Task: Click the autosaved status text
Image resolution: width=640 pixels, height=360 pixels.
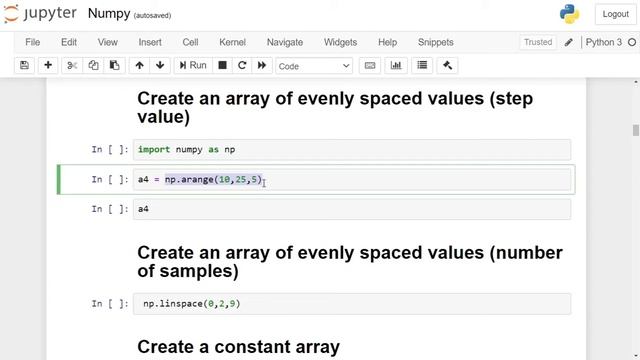Action: (x=152, y=16)
